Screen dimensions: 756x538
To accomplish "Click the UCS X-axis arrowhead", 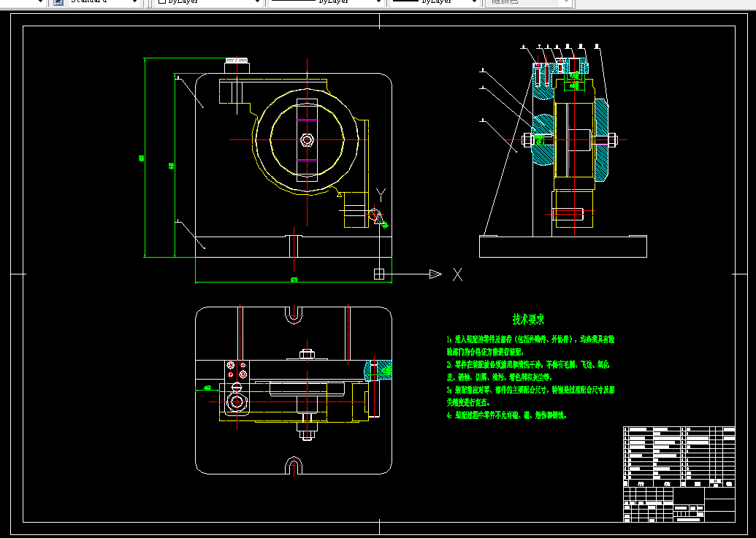I will 435,274.
